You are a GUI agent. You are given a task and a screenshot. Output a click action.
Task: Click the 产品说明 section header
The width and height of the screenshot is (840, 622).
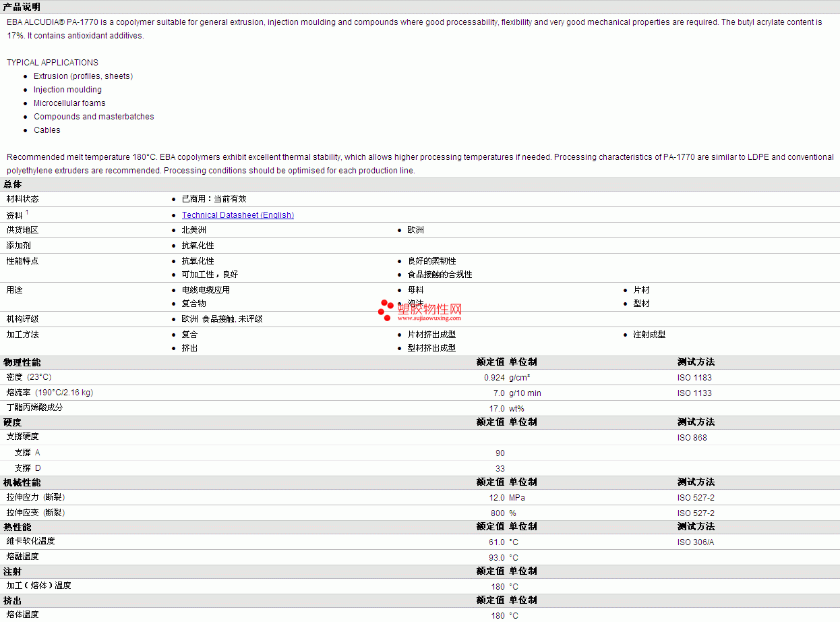point(22,7)
